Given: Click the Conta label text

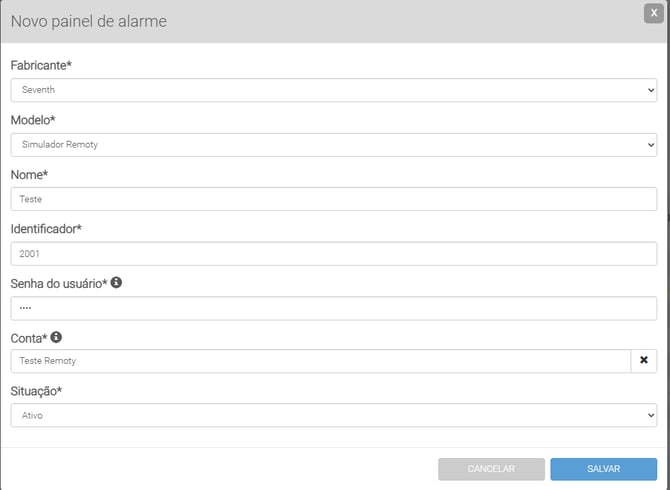Looking at the screenshot, I should (x=28, y=338).
